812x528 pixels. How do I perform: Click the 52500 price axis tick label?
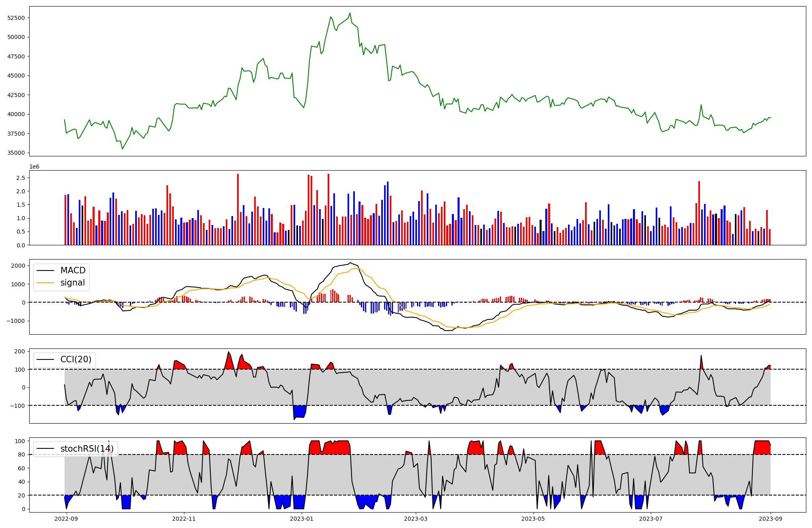click(x=16, y=18)
